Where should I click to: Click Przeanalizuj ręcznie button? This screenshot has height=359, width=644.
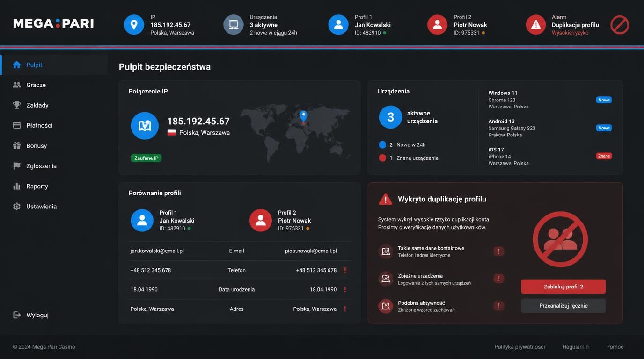pos(563,306)
